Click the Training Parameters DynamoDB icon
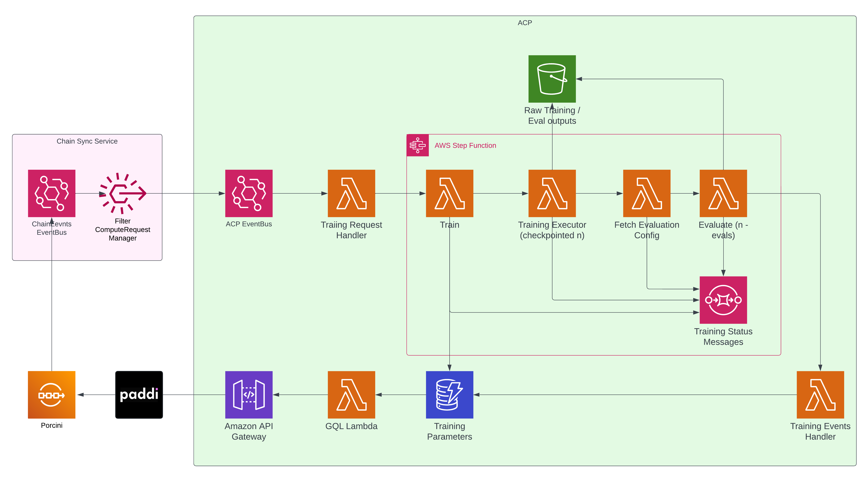Viewport: 868px width, 490px height. [450, 395]
